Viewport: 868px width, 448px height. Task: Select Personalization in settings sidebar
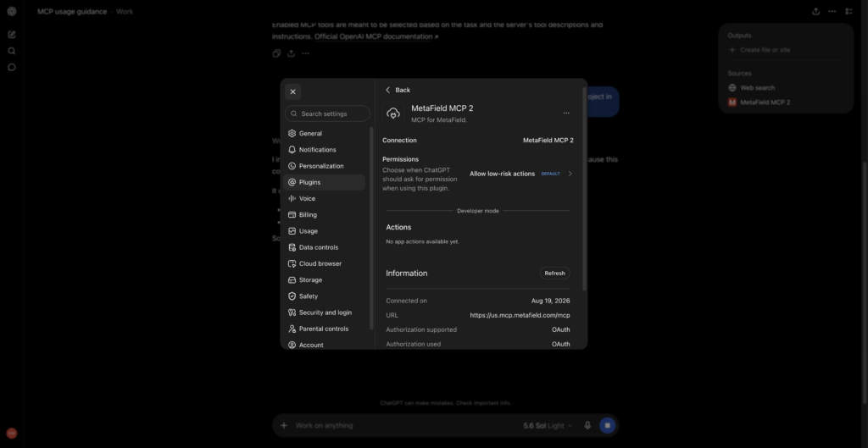(324, 166)
